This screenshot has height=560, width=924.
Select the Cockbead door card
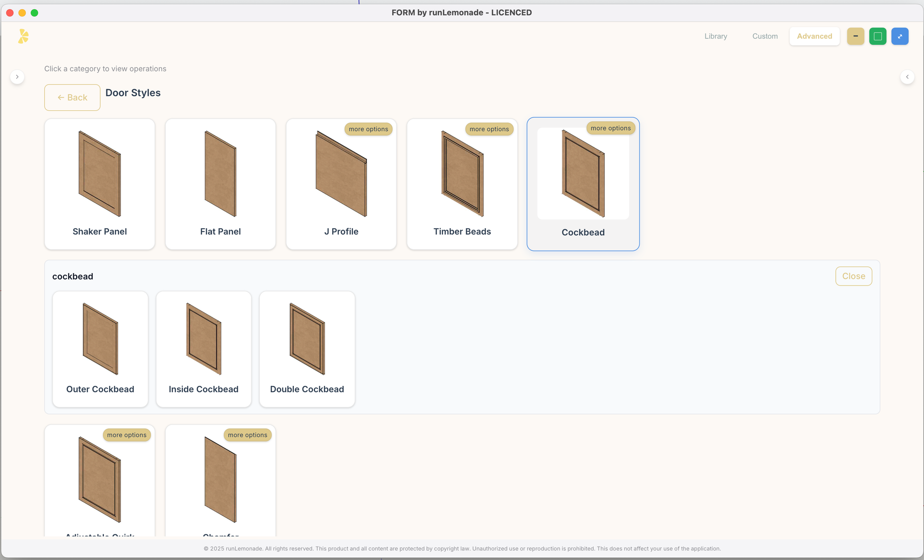point(583,185)
